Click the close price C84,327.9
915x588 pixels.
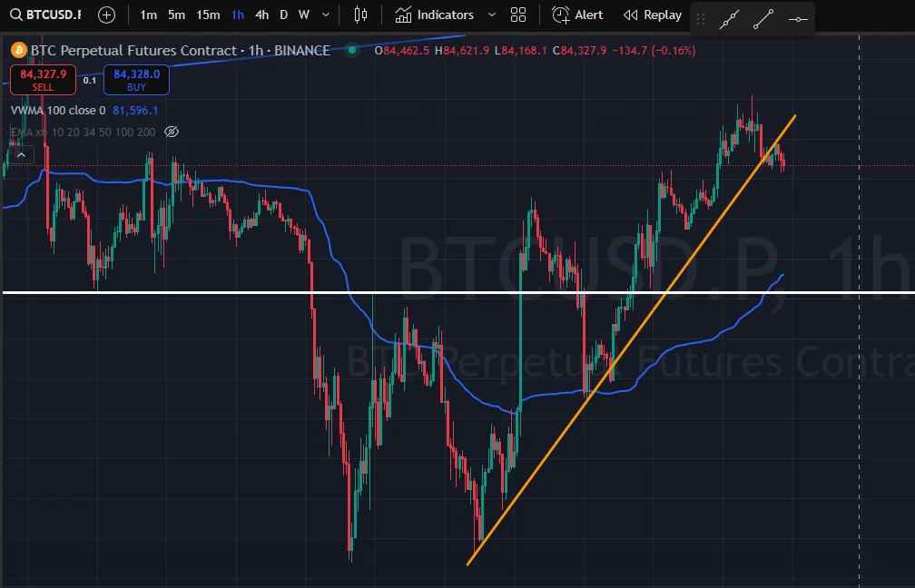pyautogui.click(x=579, y=51)
